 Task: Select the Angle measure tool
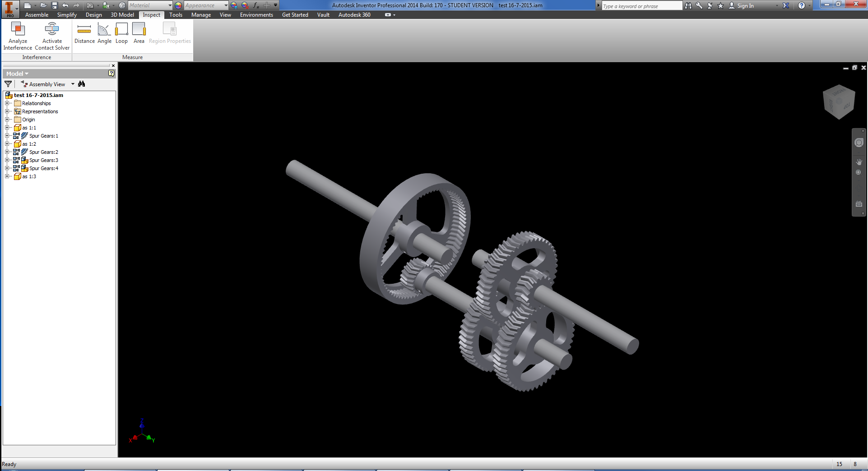pos(104,33)
